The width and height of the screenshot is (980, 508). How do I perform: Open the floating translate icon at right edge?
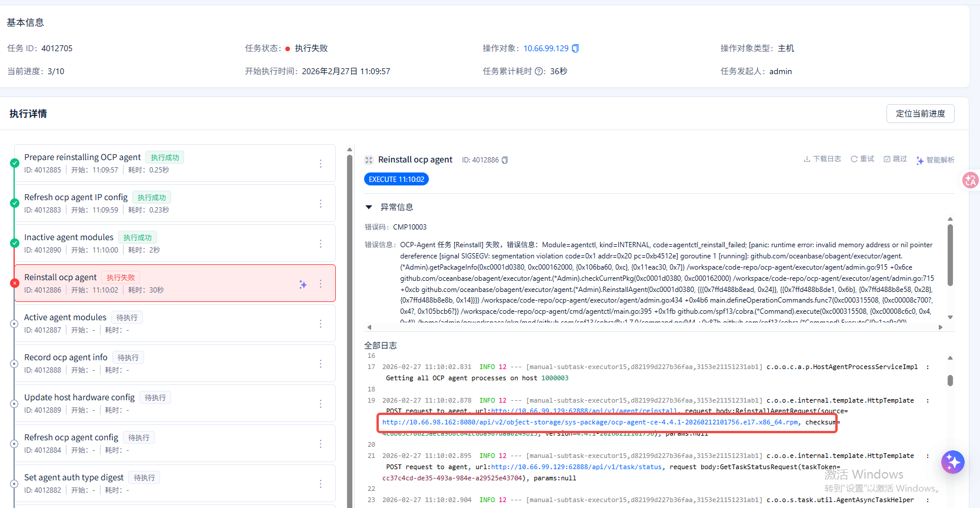click(970, 180)
